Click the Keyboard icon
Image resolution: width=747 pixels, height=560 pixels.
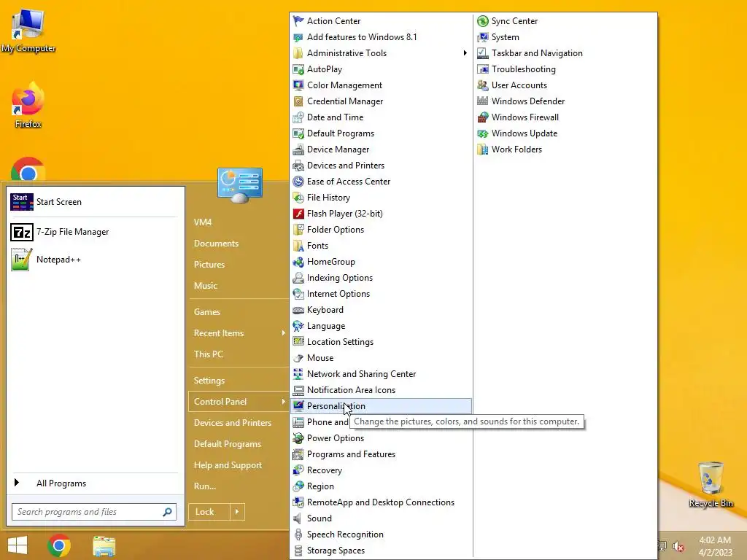click(x=298, y=310)
